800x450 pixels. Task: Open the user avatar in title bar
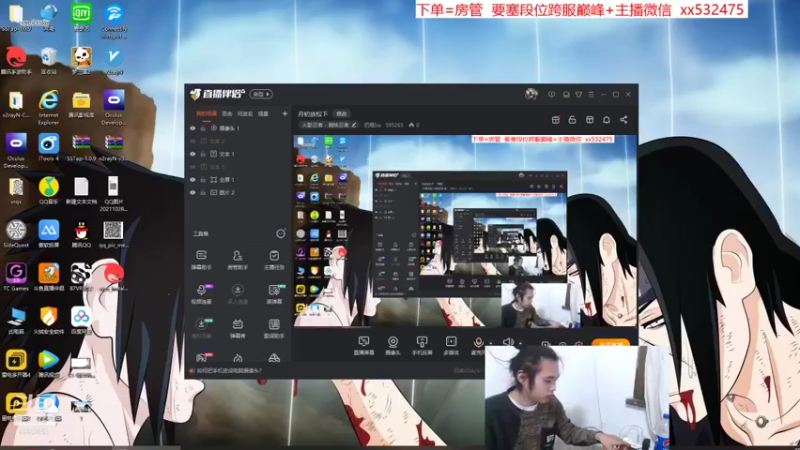pos(531,94)
